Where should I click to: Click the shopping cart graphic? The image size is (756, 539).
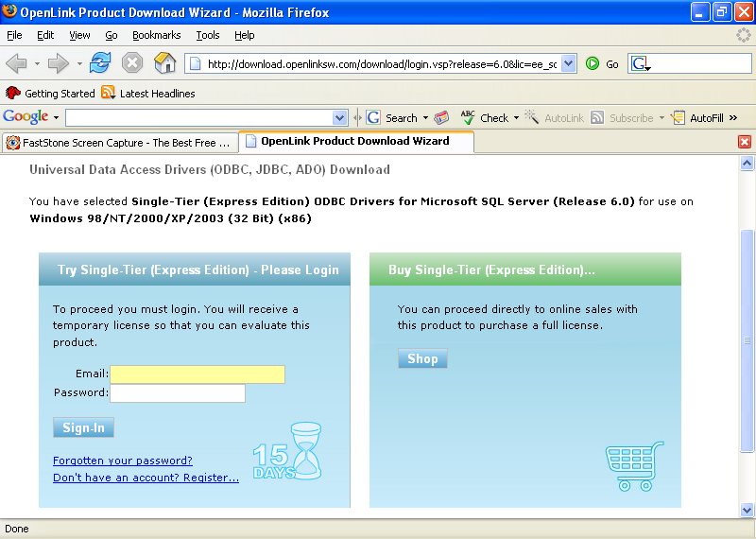634,466
